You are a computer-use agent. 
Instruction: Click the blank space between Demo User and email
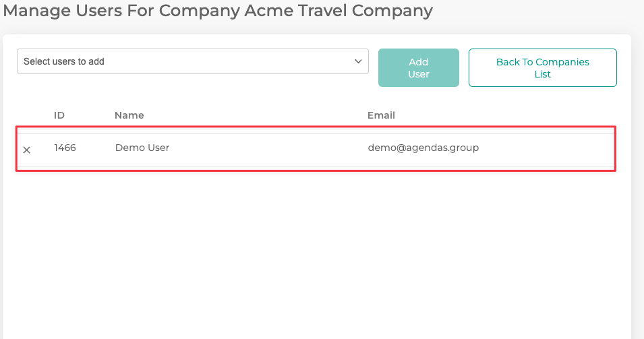pos(270,148)
